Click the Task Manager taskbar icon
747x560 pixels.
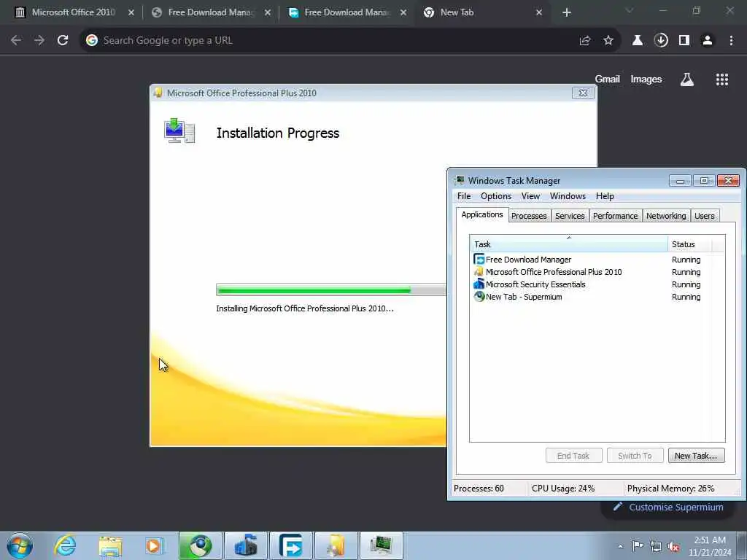[x=381, y=545]
